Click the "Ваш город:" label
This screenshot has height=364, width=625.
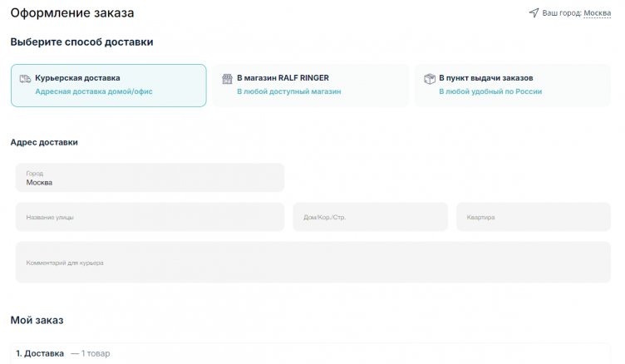(x=561, y=13)
